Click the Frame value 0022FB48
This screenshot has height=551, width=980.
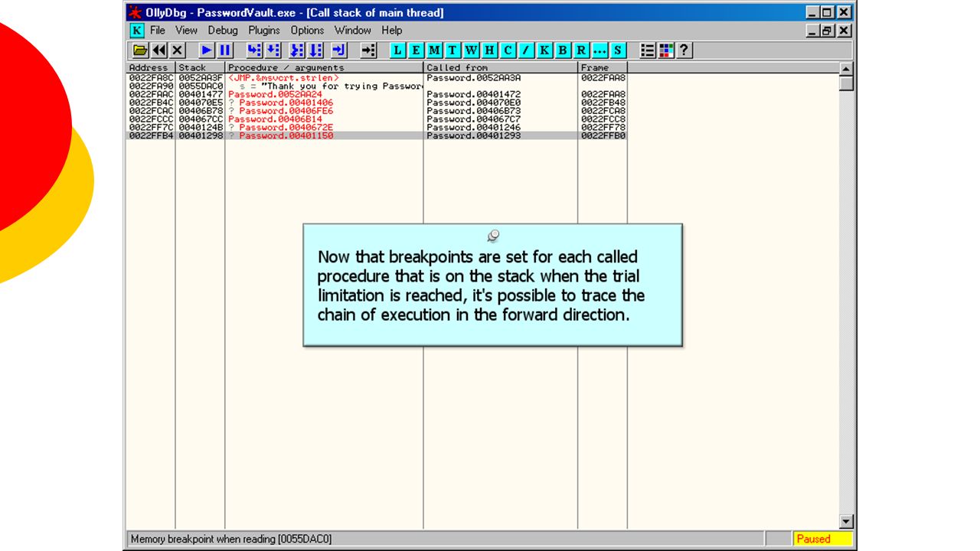point(603,103)
